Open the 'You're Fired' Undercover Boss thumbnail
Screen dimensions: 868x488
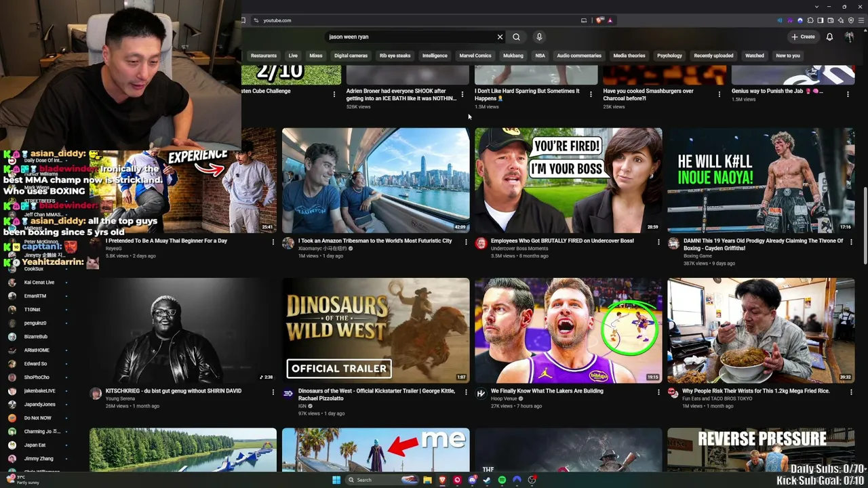568,180
